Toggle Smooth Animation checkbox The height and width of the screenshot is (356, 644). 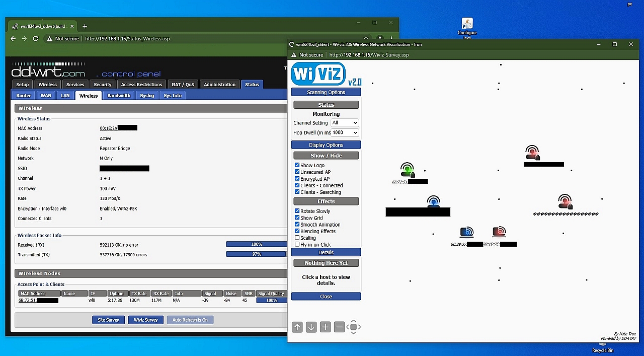tap(297, 225)
